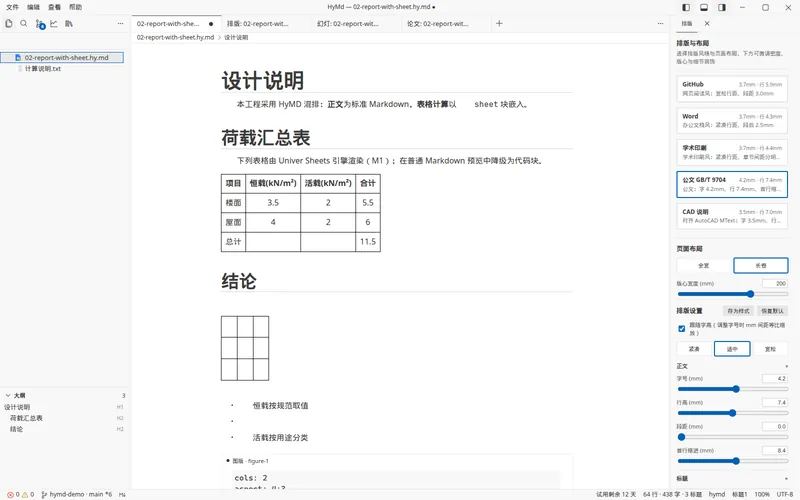Adjust 首行缩进 (mm) slider

point(732,461)
